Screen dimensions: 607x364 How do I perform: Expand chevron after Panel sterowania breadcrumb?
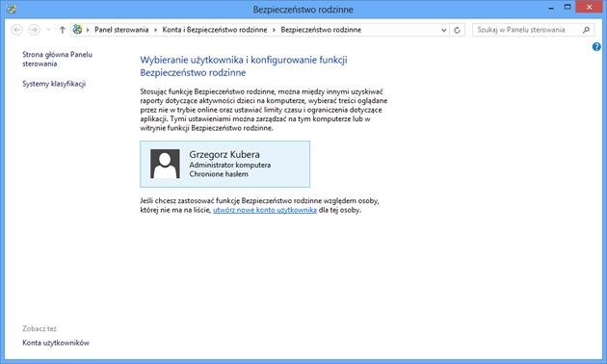pyautogui.click(x=156, y=30)
